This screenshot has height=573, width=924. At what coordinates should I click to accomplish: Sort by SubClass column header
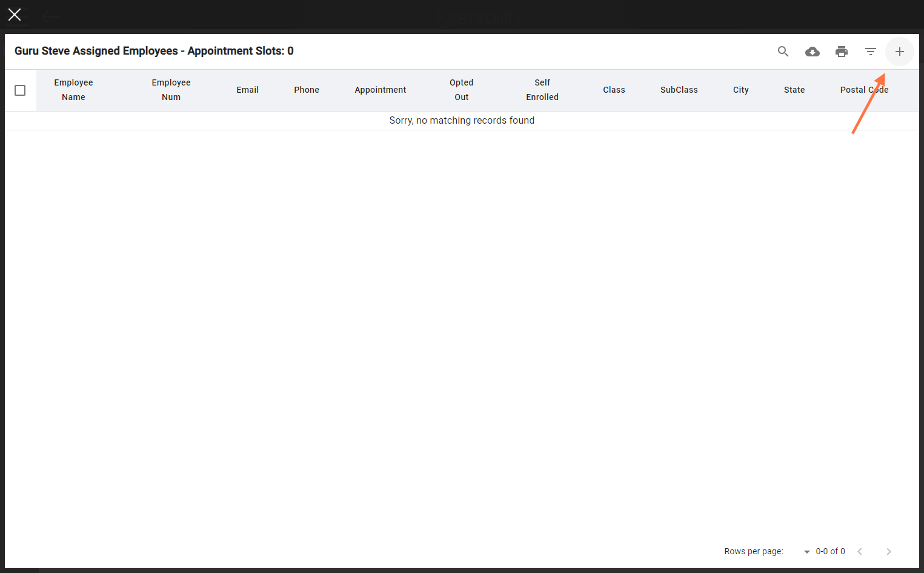tap(679, 90)
